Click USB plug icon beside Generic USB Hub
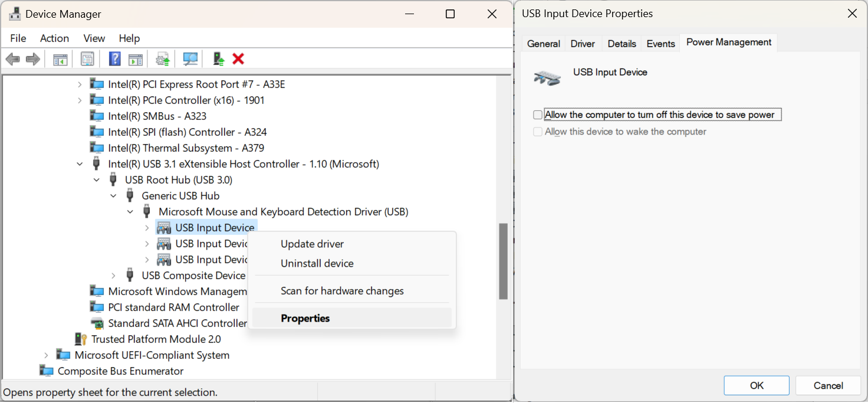This screenshot has height=403, width=868. (130, 196)
